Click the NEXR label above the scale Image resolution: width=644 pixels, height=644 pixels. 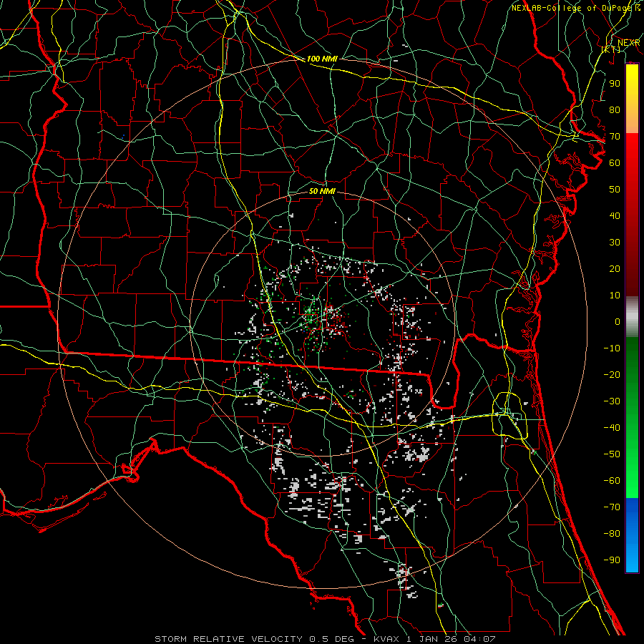pyautogui.click(x=628, y=43)
